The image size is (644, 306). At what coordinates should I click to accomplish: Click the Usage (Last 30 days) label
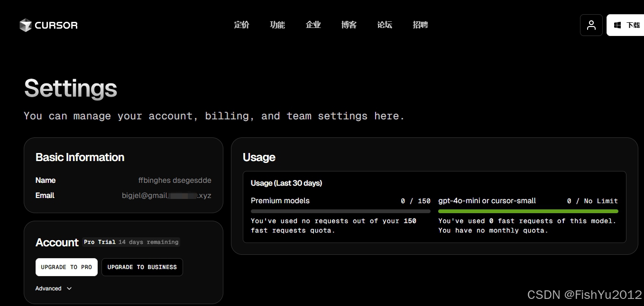pyautogui.click(x=286, y=183)
